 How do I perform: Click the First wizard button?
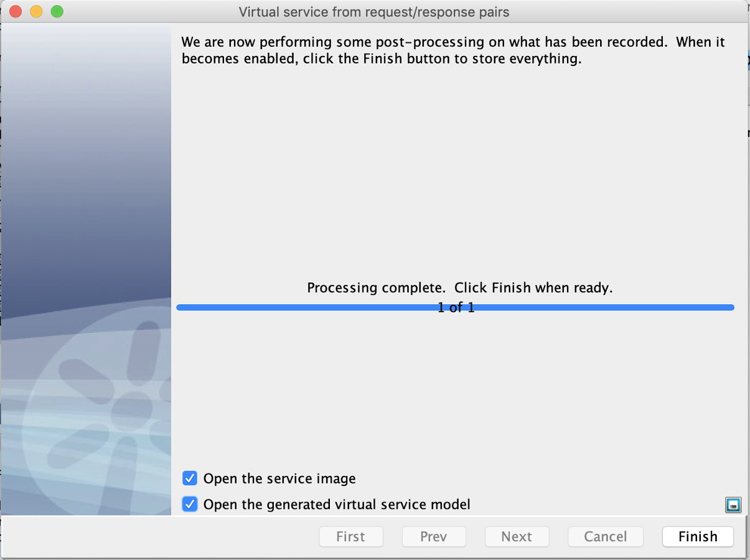350,537
